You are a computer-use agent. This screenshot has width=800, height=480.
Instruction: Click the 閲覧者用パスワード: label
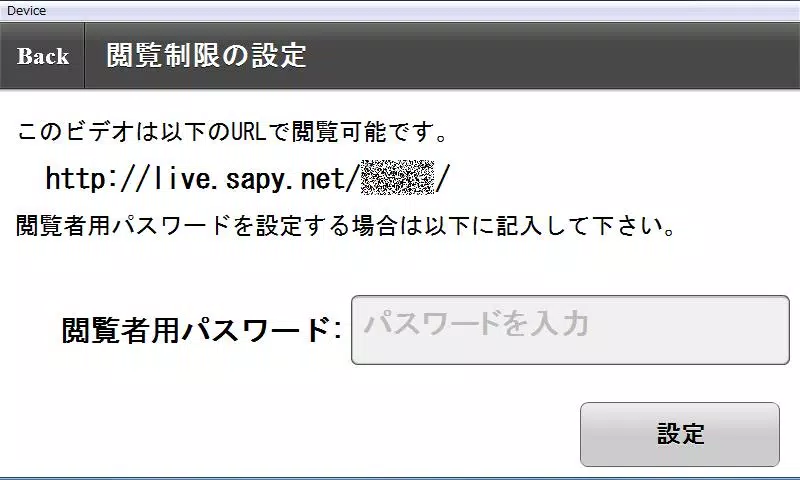[201, 330]
